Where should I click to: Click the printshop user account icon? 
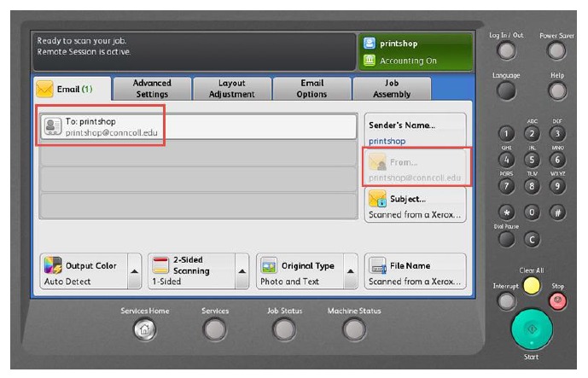pyautogui.click(x=370, y=44)
